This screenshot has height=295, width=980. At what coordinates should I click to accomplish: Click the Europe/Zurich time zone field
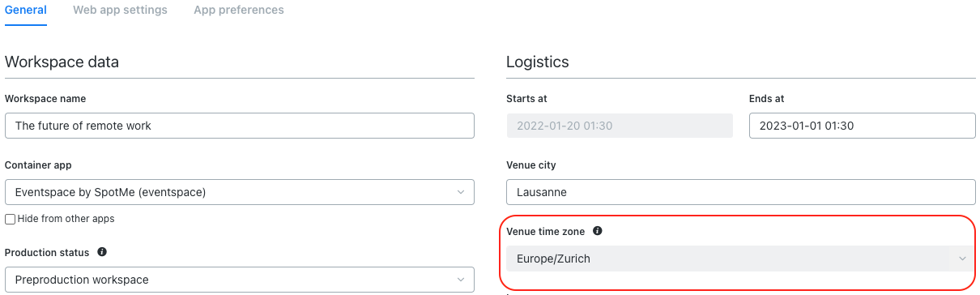741,259
